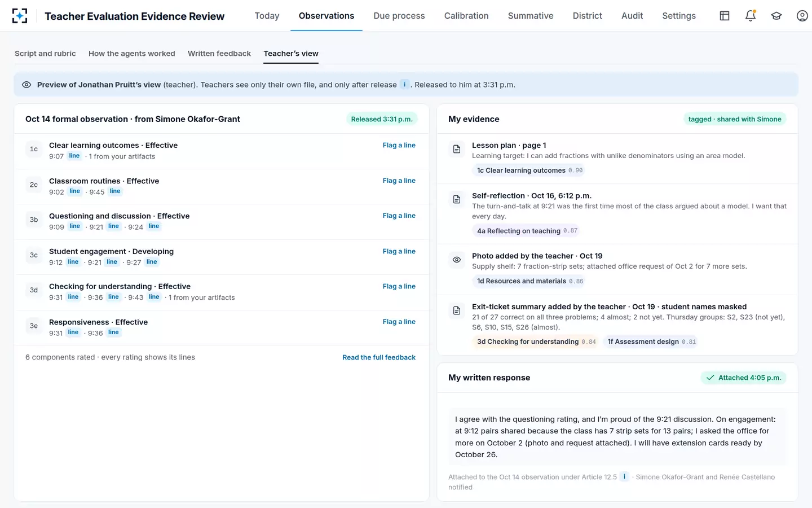Click the written response text box

pyautogui.click(x=617, y=437)
